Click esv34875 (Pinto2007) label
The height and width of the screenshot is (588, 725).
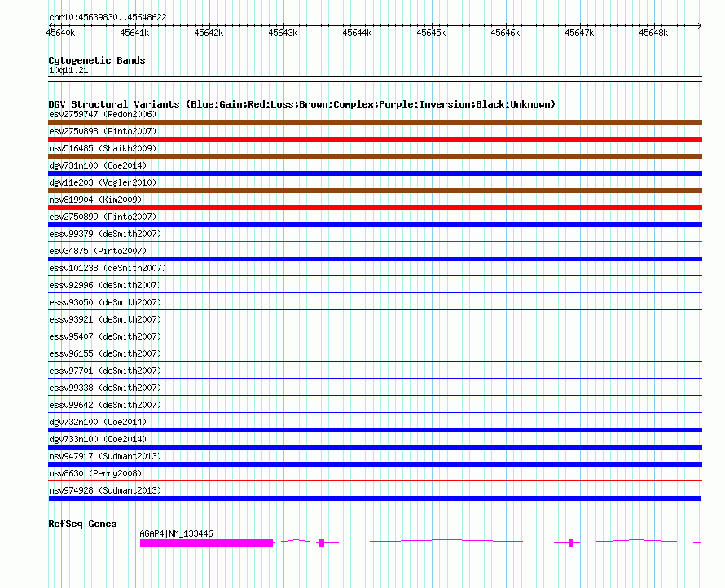(x=98, y=251)
